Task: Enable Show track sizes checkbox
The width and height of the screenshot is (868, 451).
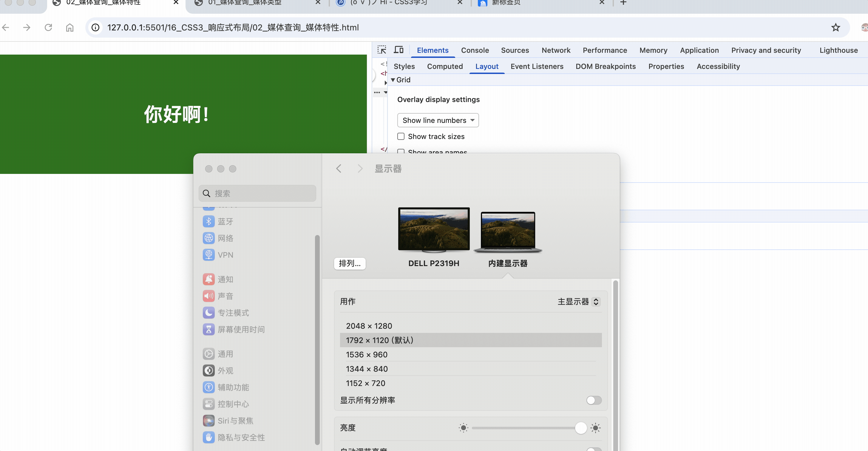Action: [401, 137]
